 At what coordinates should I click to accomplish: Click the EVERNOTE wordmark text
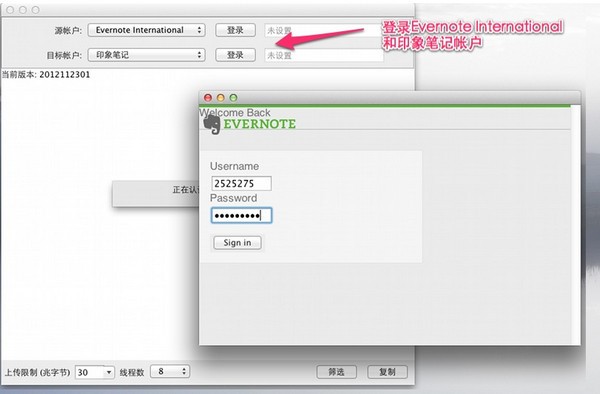pyautogui.click(x=259, y=124)
